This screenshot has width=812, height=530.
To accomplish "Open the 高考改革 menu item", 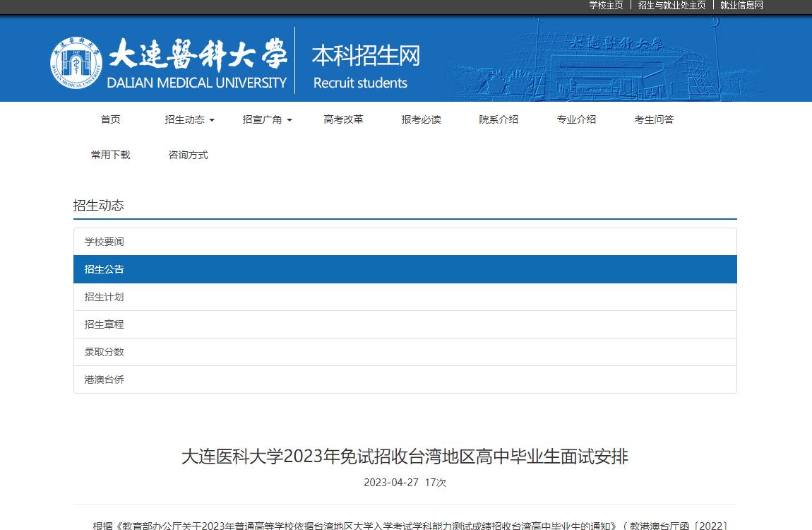I will pyautogui.click(x=343, y=119).
